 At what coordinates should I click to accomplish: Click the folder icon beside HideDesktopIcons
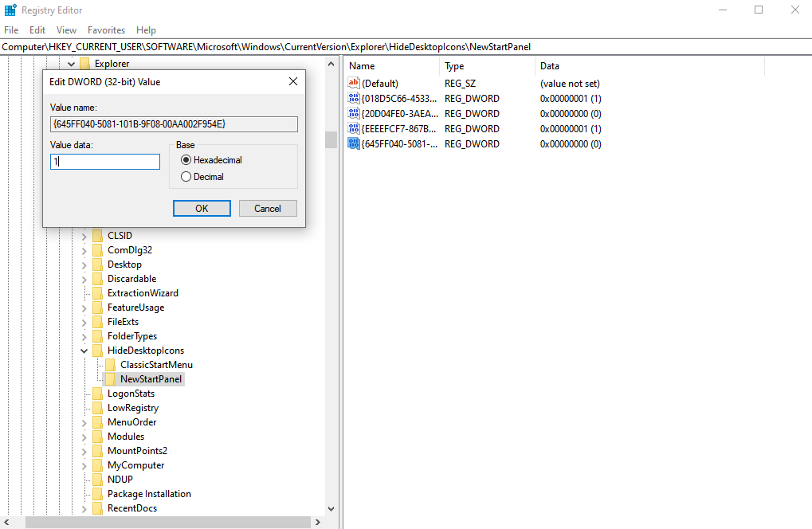(x=96, y=350)
